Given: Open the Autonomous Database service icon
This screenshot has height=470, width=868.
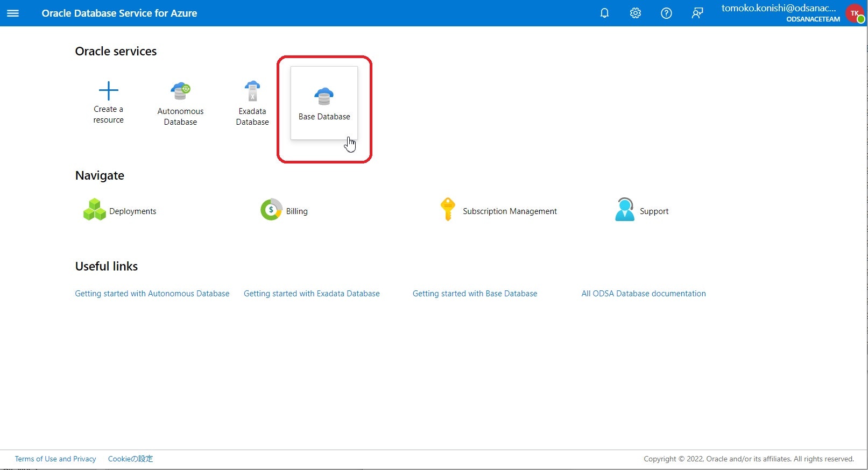Looking at the screenshot, I should (x=180, y=91).
